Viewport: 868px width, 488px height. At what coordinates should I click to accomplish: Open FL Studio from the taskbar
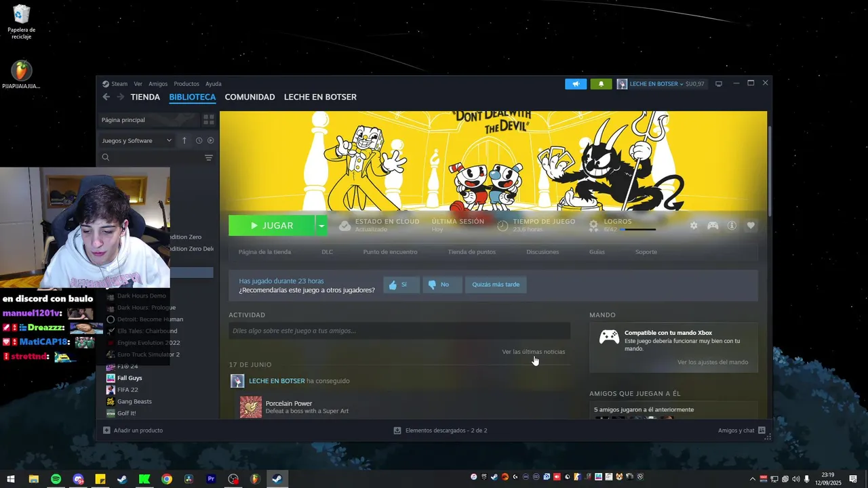click(x=255, y=479)
